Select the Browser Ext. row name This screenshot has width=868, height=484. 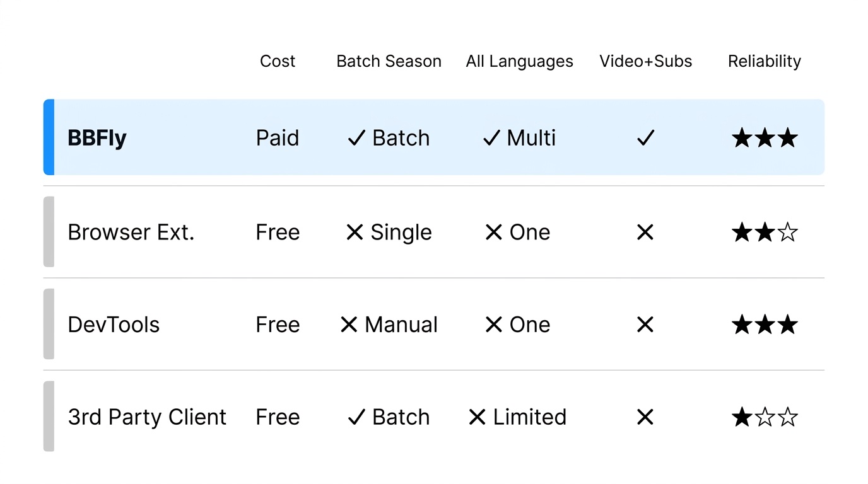(131, 233)
